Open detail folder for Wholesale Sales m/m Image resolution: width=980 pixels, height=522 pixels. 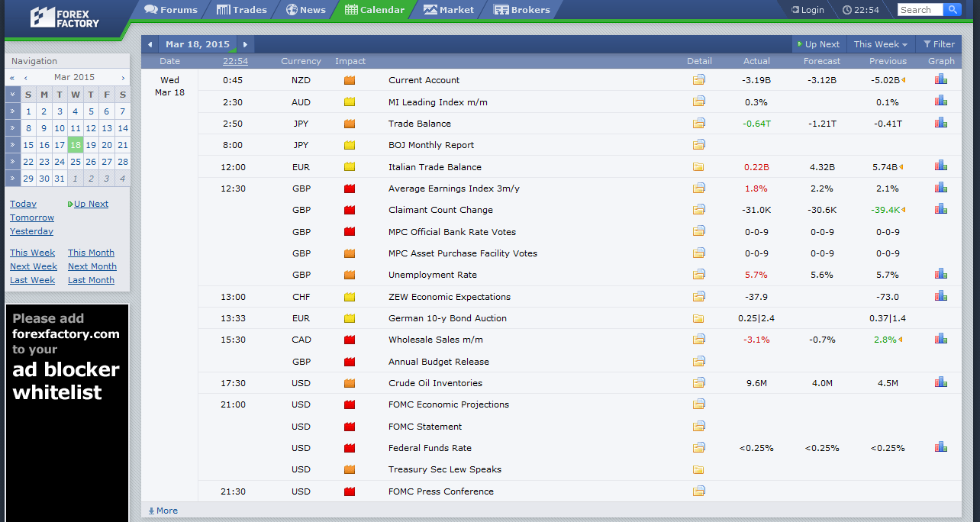coord(698,339)
